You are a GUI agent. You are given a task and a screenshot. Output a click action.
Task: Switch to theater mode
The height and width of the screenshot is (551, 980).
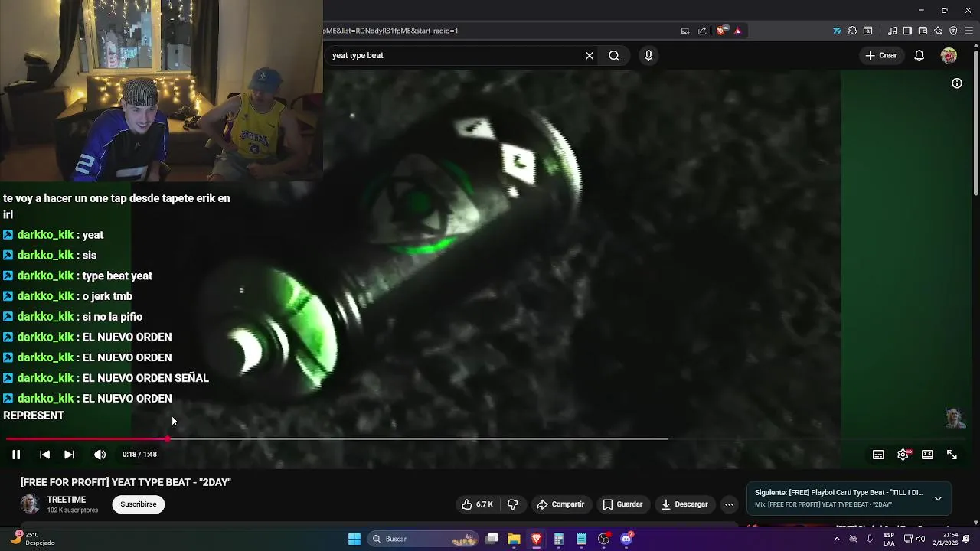pos(927,455)
